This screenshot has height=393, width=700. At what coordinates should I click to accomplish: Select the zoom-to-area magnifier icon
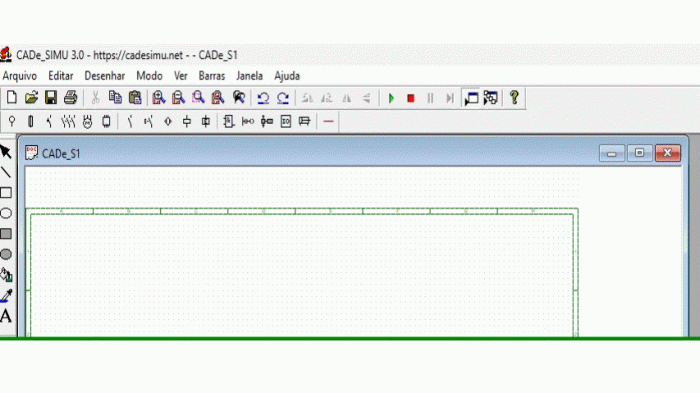[198, 97]
